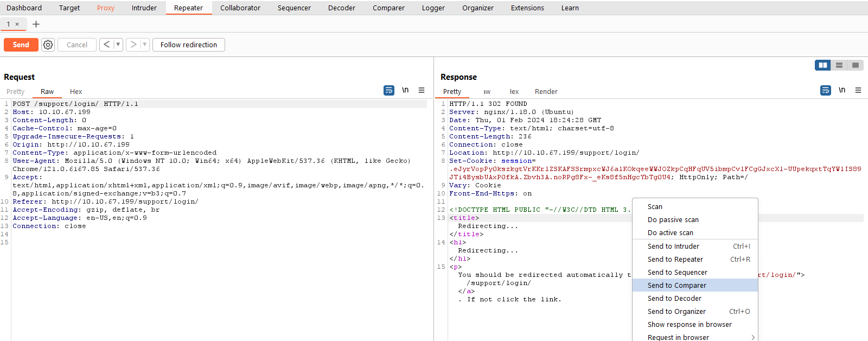Click the User-Agent header line
Screen dimensions: 868x341
coord(212,165)
